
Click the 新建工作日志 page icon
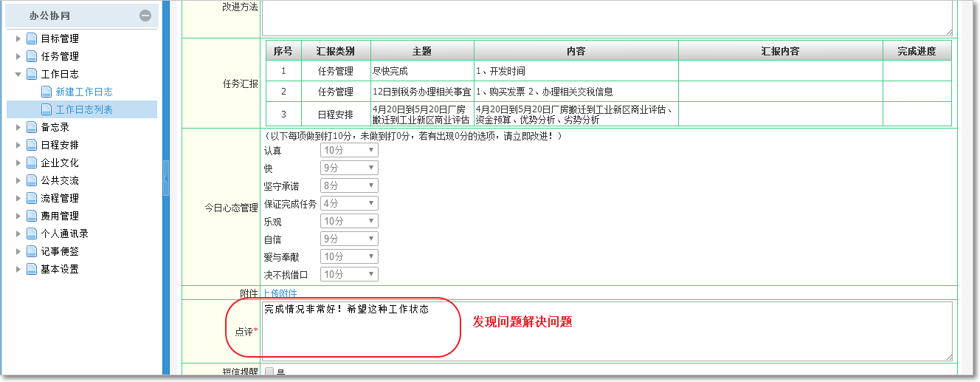tap(46, 92)
